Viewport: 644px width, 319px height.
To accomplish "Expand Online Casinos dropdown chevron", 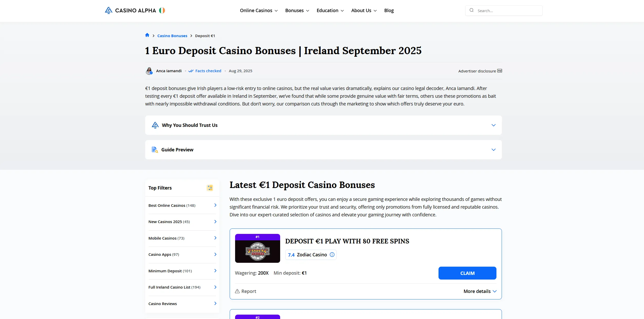I will point(276,11).
